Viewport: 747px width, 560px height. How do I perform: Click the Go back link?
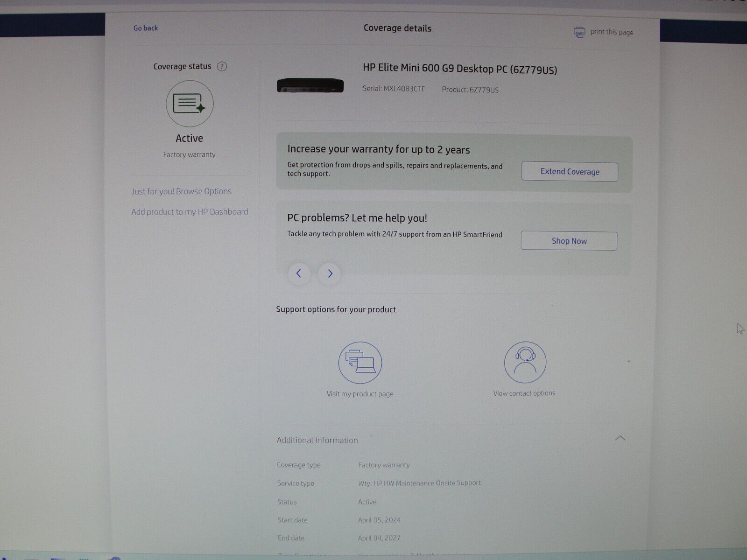146,28
